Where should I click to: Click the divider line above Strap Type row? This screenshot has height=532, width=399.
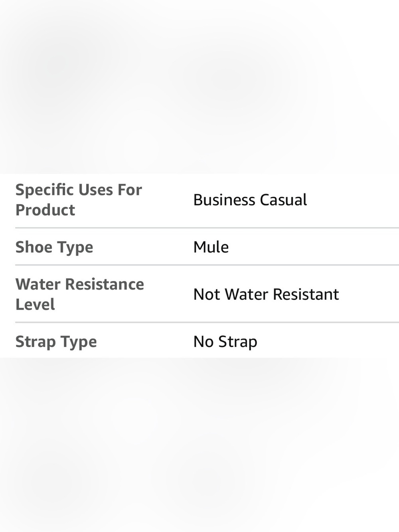207,322
